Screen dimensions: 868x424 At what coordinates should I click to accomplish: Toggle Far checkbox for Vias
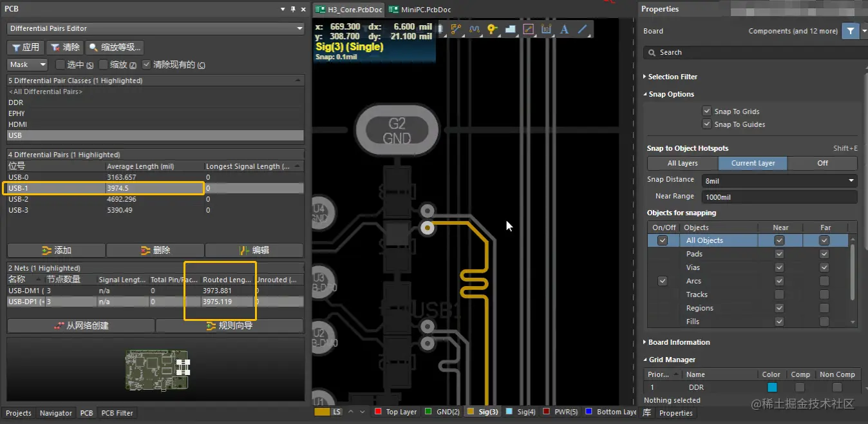coord(824,267)
